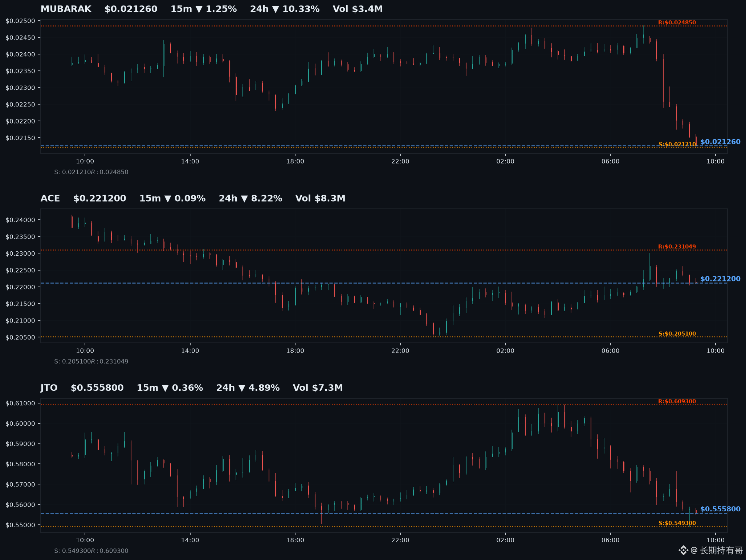Click MUBARAK resistance label R:$0.024850
Image resolution: width=746 pixels, height=560 pixels.
pyautogui.click(x=677, y=23)
